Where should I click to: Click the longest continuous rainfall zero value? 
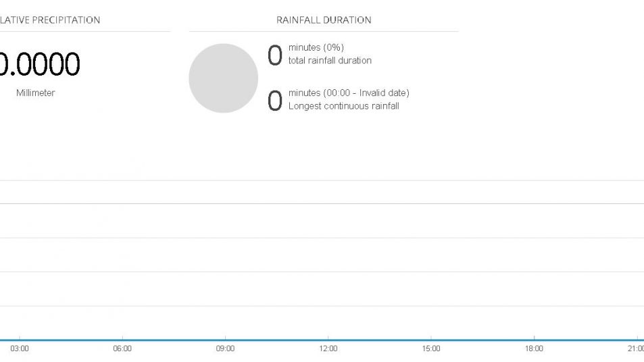[274, 101]
